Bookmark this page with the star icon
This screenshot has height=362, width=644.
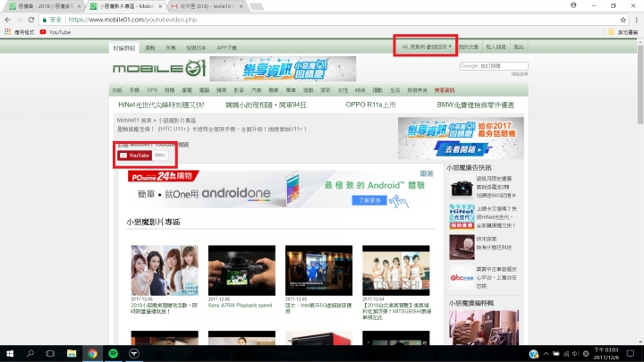623,20
